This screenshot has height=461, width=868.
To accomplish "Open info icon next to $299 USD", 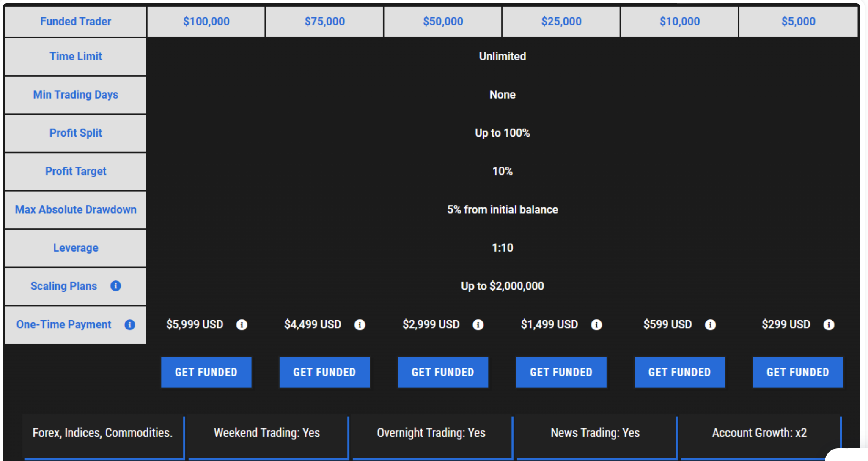I will point(829,324).
